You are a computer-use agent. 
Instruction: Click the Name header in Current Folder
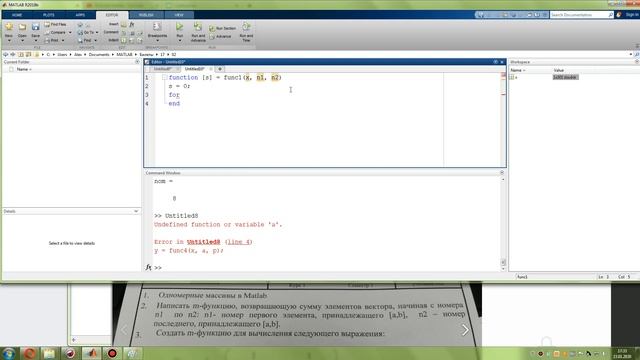(x=23, y=69)
